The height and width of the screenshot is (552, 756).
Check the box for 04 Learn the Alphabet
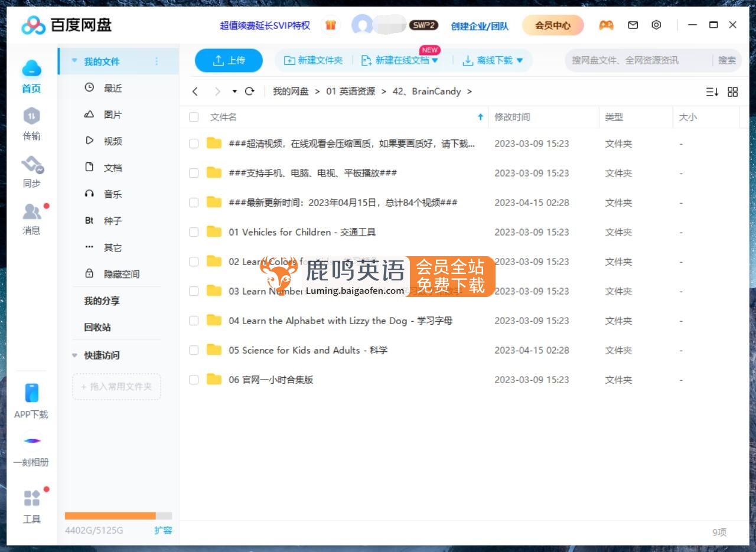tap(194, 321)
